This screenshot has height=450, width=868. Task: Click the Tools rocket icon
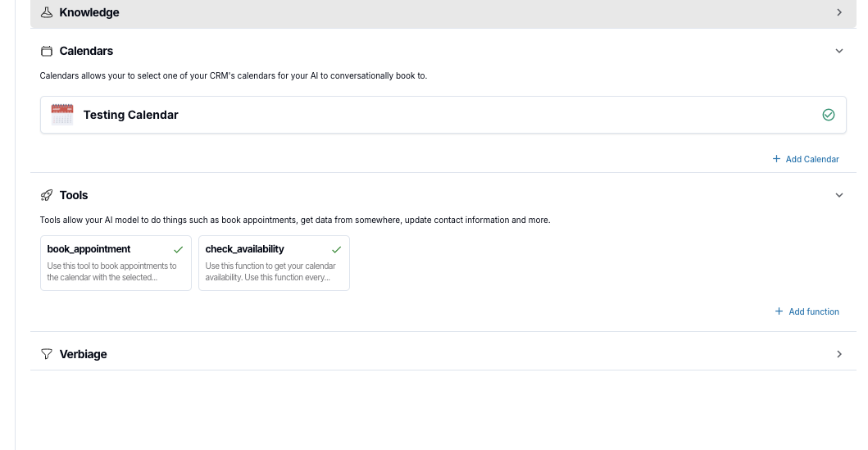(47, 195)
